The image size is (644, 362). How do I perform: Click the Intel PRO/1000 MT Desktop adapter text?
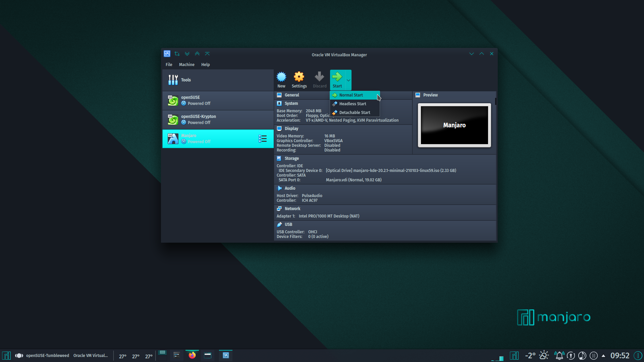coord(329,216)
